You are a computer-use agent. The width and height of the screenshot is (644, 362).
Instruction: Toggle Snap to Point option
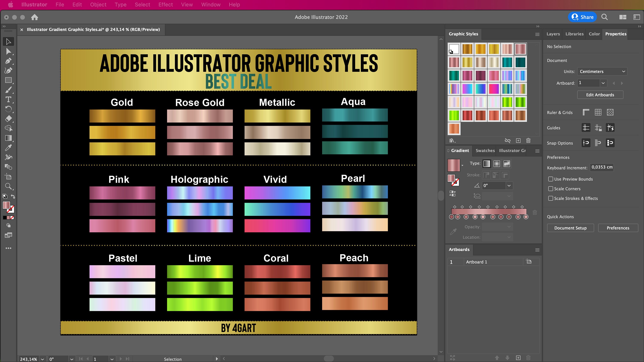tap(586, 143)
